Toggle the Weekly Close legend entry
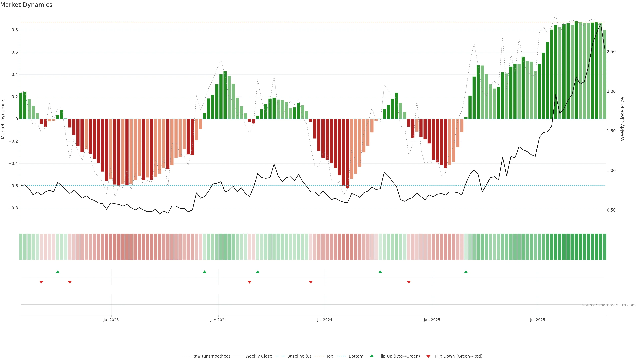The width and height of the screenshot is (644, 362). 258,356
